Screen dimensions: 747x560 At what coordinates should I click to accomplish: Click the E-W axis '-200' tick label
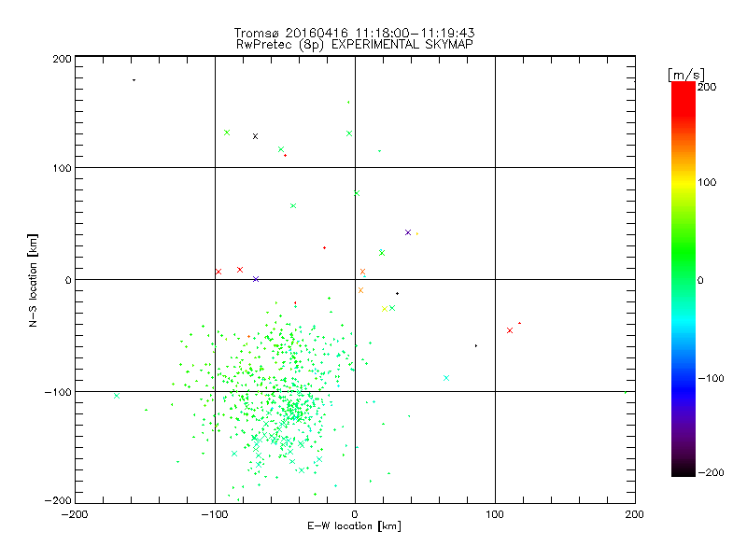click(75, 514)
